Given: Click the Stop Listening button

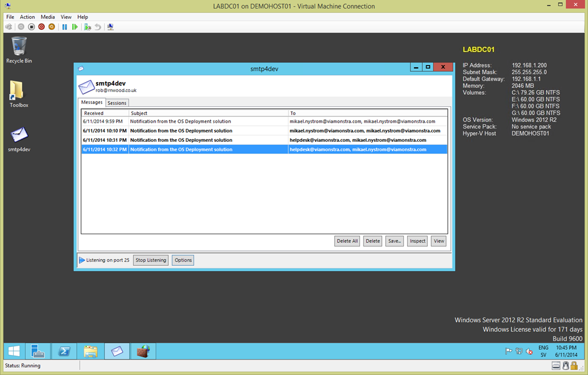Looking at the screenshot, I should click(151, 260).
